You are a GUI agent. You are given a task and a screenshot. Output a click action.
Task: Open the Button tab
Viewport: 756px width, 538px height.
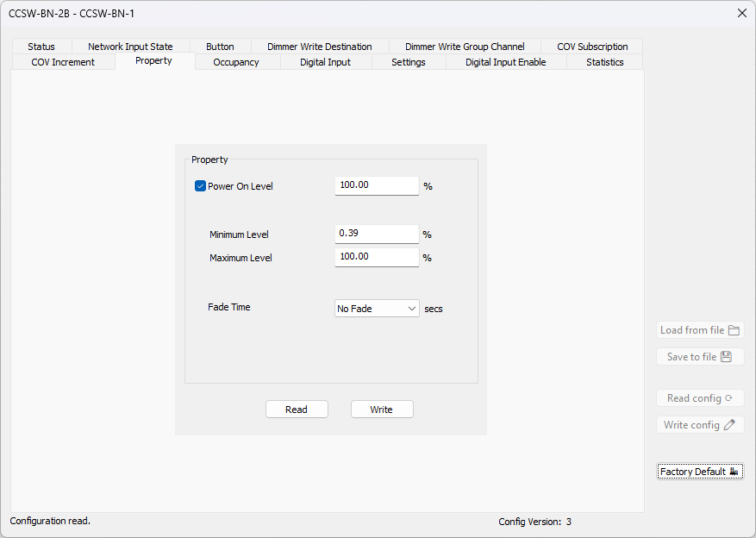(220, 47)
